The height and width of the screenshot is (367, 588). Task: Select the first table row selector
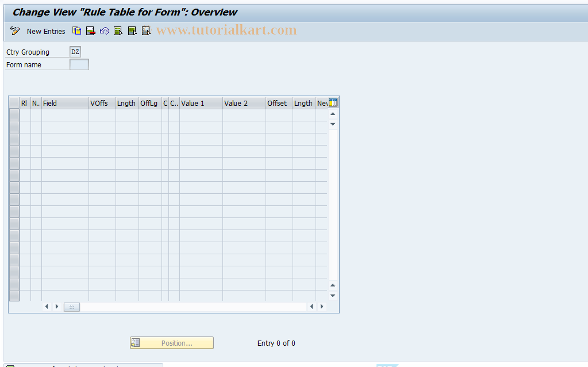14,115
